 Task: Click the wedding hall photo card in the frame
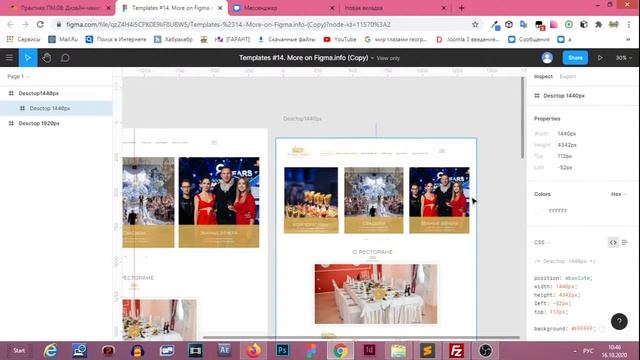[x=373, y=200]
